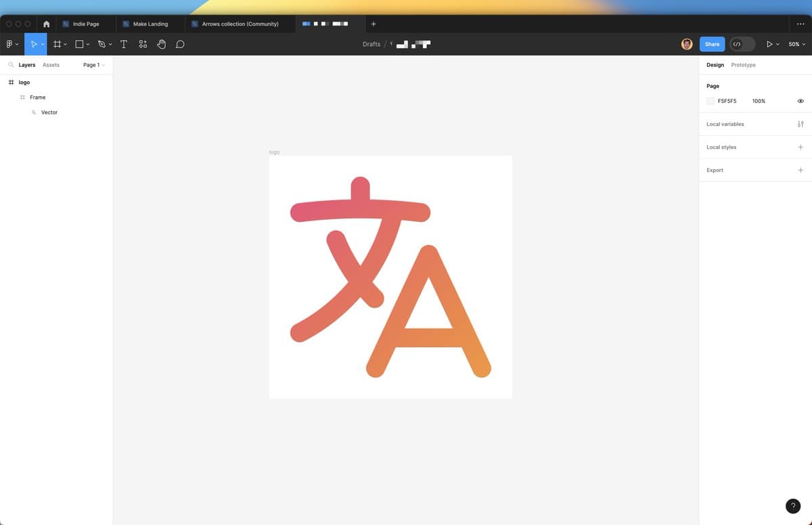
Task: Add a new tab with plus icon
Action: pos(374,24)
